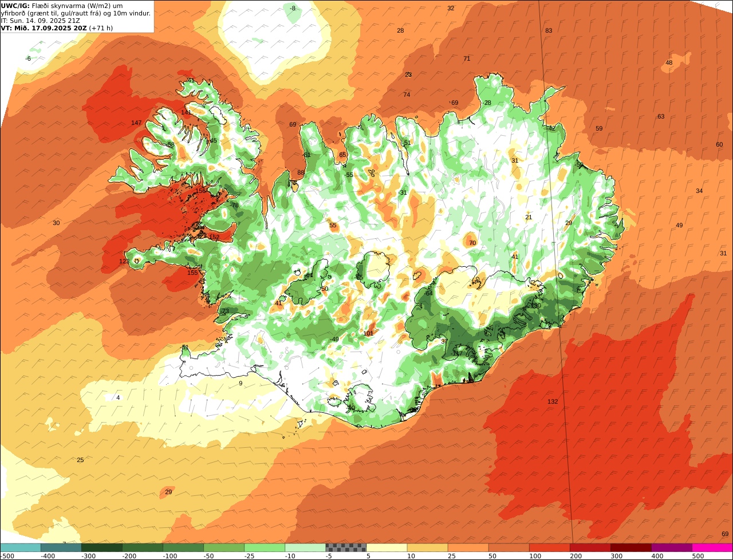Viewport: 733px width, 560px height.
Task: Pick the crimson 200 to 300 legend swatch
Action: [x=590, y=547]
